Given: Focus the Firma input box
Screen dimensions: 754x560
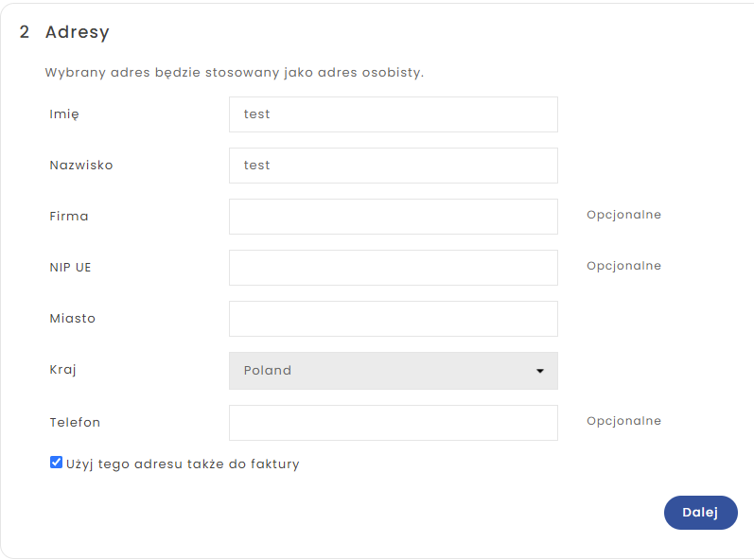Looking at the screenshot, I should tap(393, 217).
